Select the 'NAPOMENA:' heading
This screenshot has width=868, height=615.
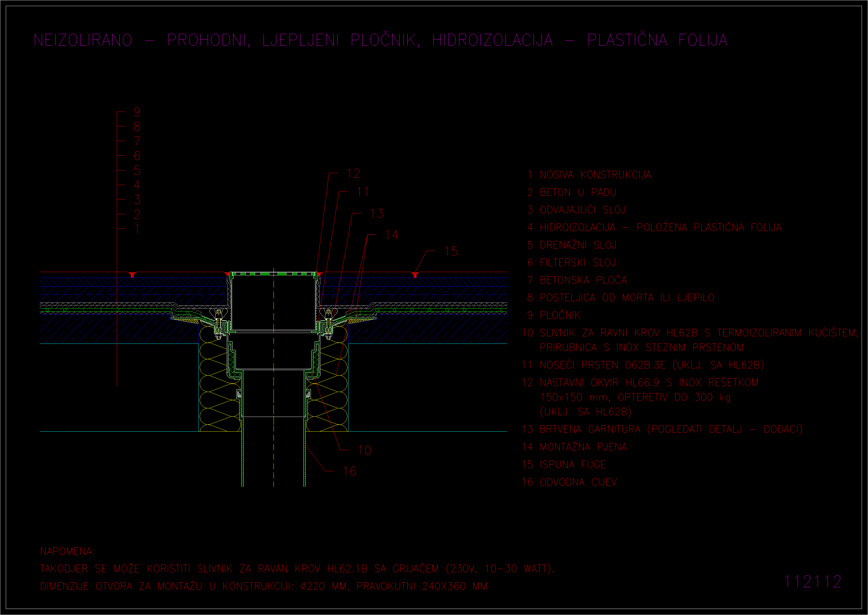(67, 551)
